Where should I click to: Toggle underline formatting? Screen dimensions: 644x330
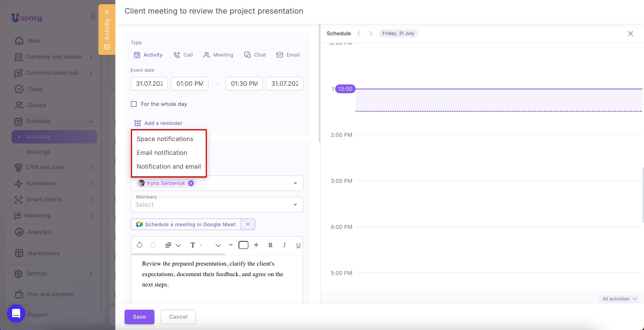298,245
